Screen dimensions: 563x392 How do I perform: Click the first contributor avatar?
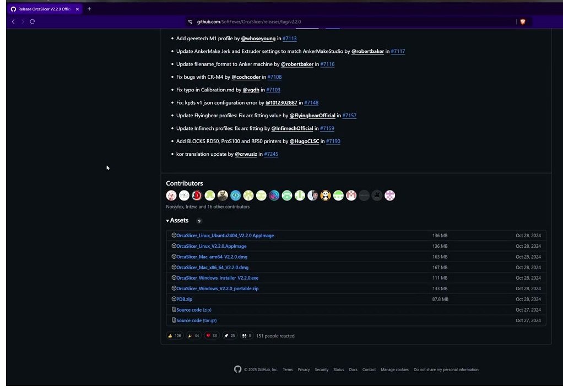(171, 195)
